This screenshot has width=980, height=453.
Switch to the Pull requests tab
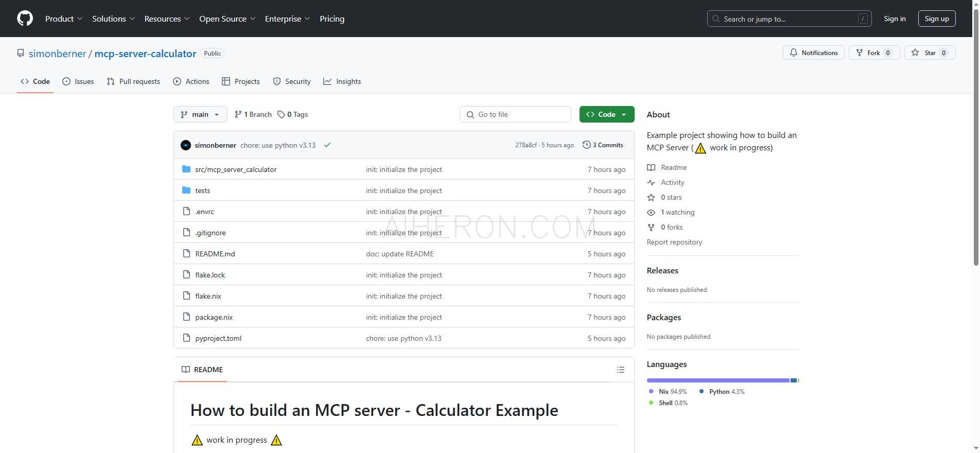click(133, 81)
